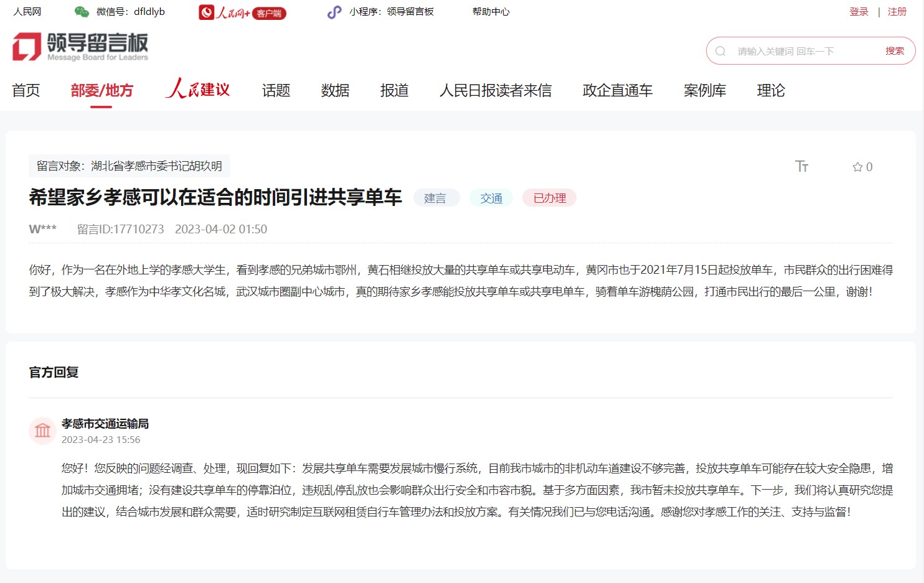This screenshot has height=583, width=924.
Task: Click the text 留言ID:17710273
Action: (121, 229)
